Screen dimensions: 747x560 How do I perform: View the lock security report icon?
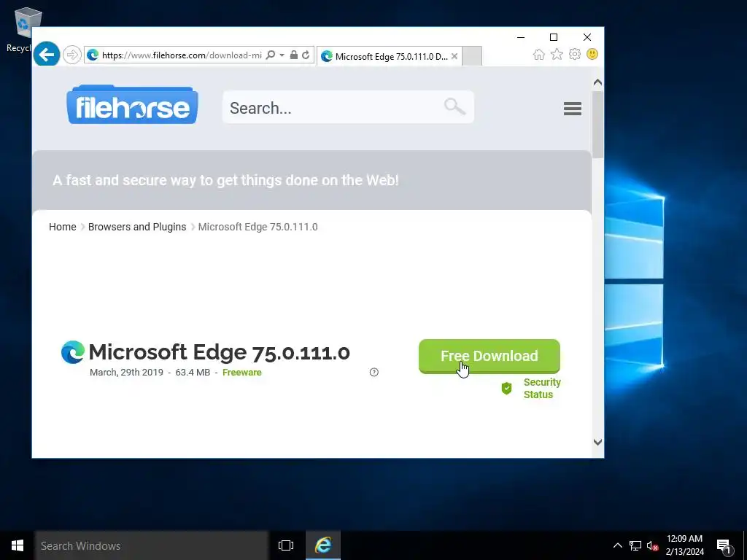coord(294,55)
